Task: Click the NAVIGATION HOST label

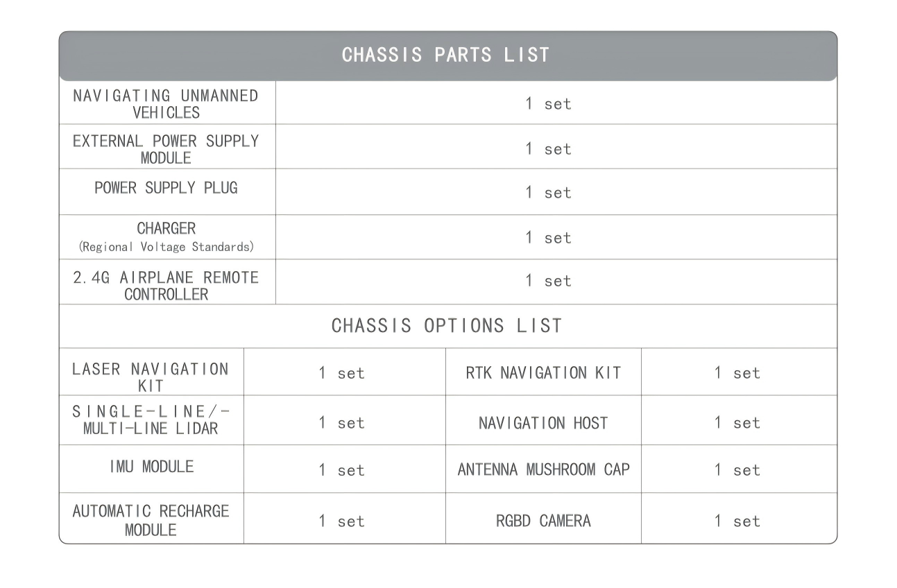Action: click(543, 423)
